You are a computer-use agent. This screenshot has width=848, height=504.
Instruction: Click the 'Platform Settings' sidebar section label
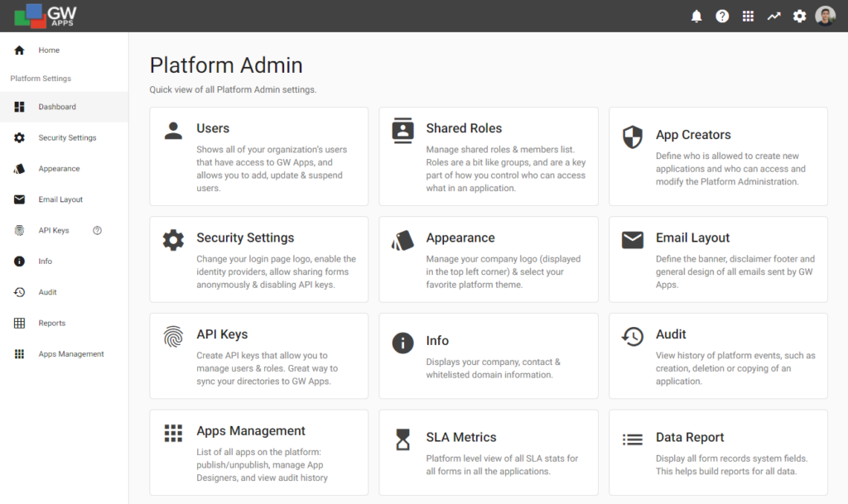(x=41, y=79)
